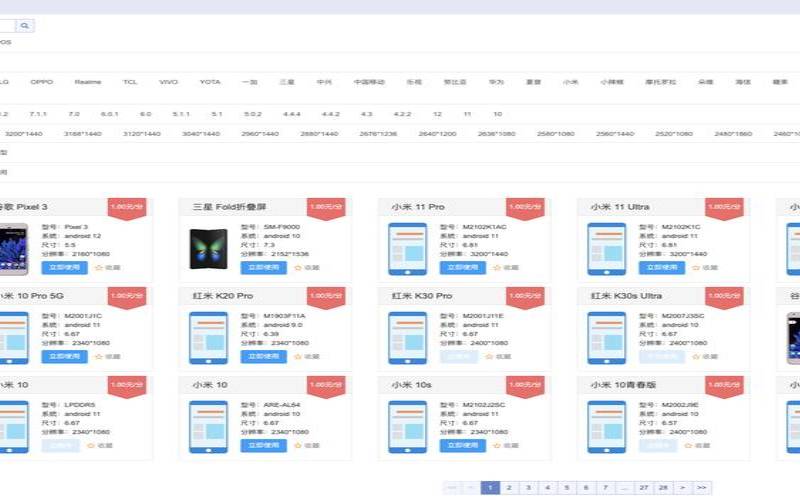Select Android version 6.0.1 filter
The width and height of the screenshot is (800, 500).
tap(110, 114)
